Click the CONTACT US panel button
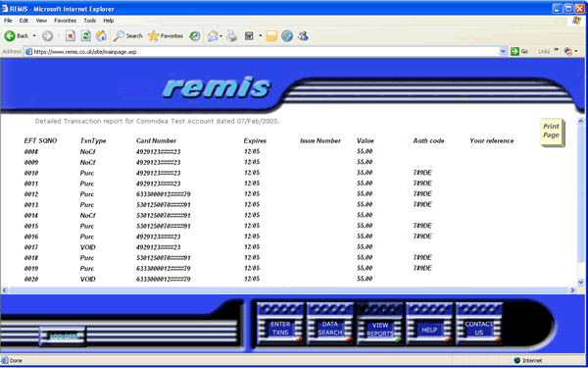Screen dimensions: 588x368 click(479, 324)
